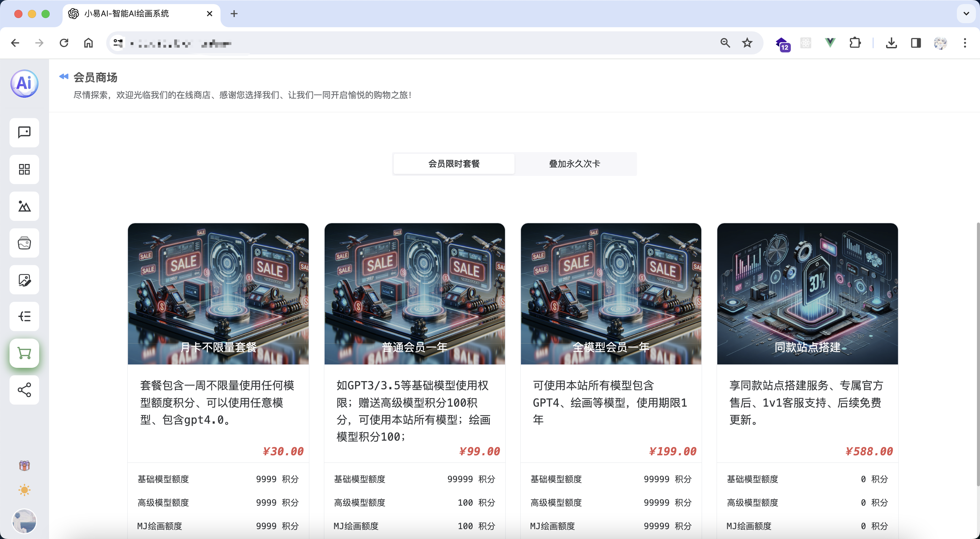
Task: Reload the page
Action: pyautogui.click(x=64, y=43)
